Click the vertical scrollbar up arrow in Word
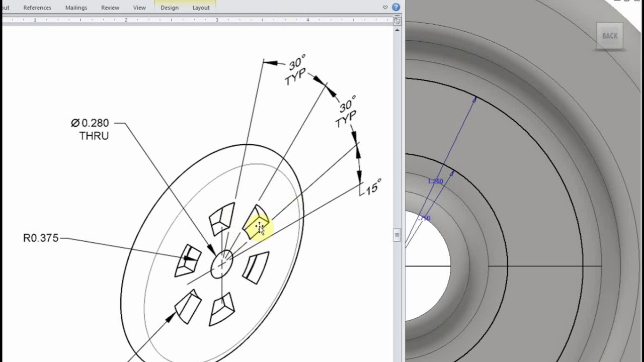This screenshot has height=362, width=644. click(x=397, y=30)
